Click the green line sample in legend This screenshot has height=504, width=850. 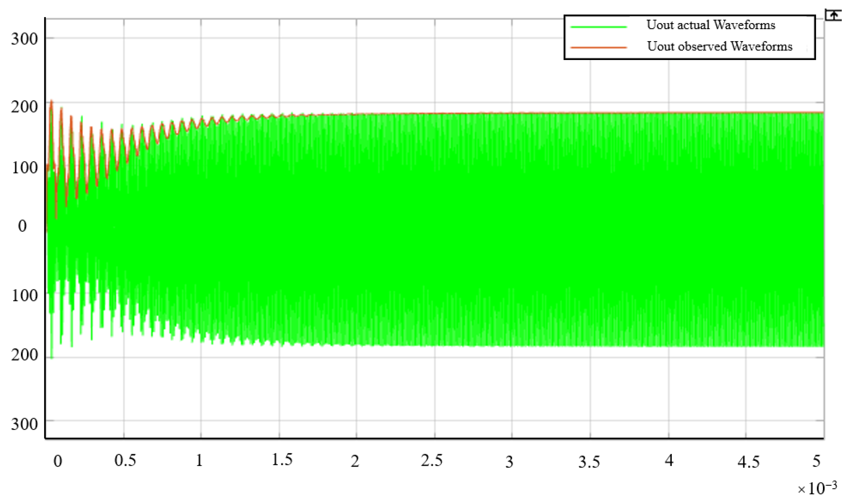point(598,27)
